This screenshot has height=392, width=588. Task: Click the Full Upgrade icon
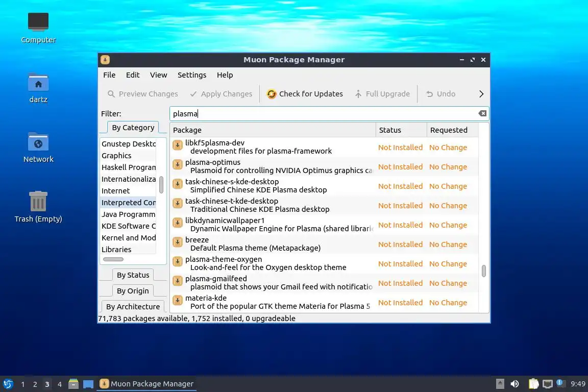tap(358, 94)
